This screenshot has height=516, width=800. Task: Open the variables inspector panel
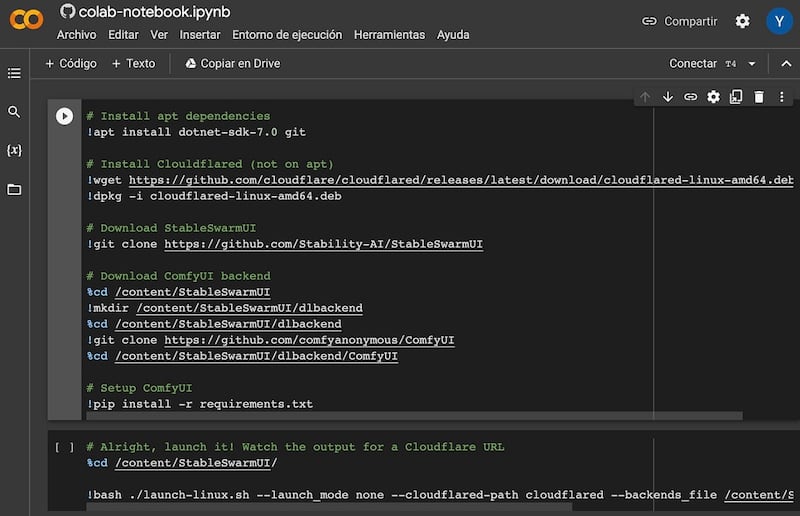[x=14, y=151]
